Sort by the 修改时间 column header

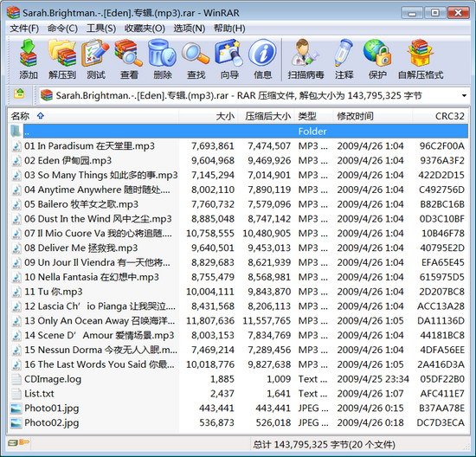[373, 116]
